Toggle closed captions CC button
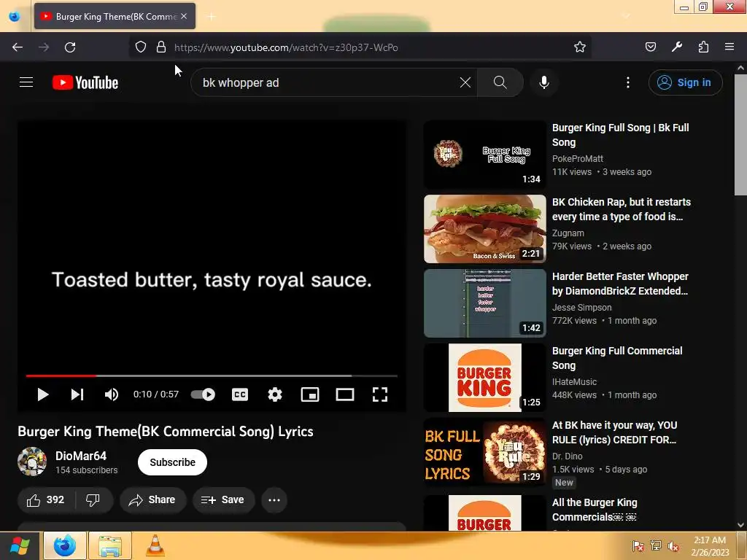 coord(239,394)
